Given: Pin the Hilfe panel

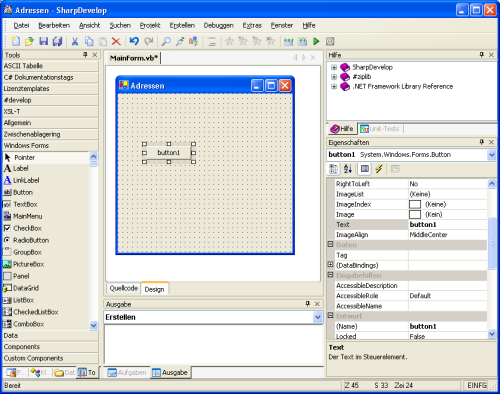Looking at the screenshot, I should 481,55.
